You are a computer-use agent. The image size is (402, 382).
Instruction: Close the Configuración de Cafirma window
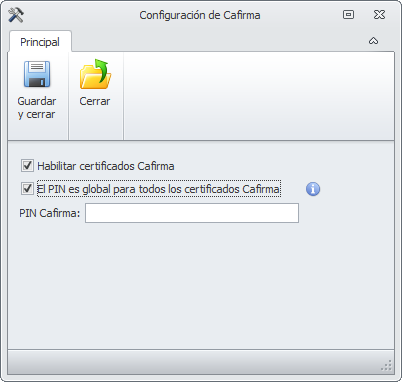pos(379,15)
